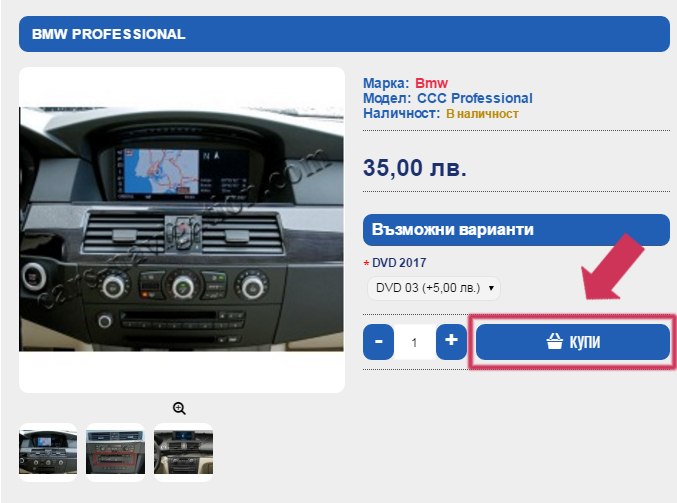Click the В наличност availability status

click(x=482, y=114)
